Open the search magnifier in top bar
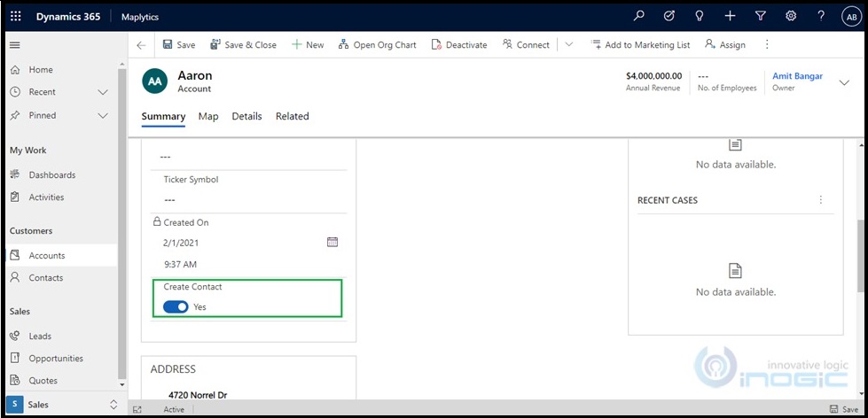Viewport: 868px width, 418px height. 639,16
